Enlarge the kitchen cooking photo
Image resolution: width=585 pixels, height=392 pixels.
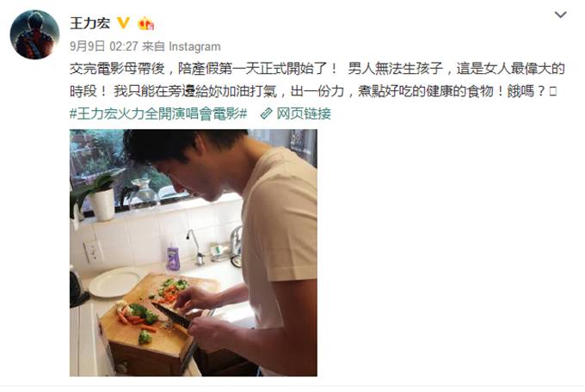click(x=194, y=253)
